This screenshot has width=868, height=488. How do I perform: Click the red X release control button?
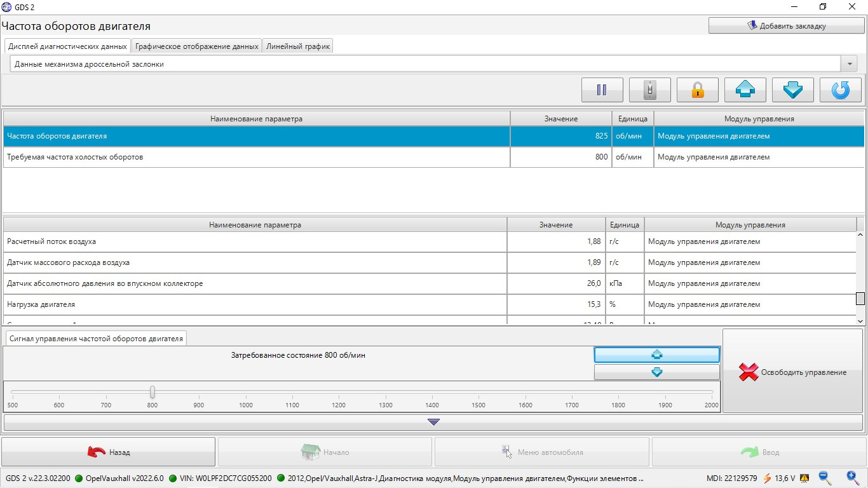point(792,372)
